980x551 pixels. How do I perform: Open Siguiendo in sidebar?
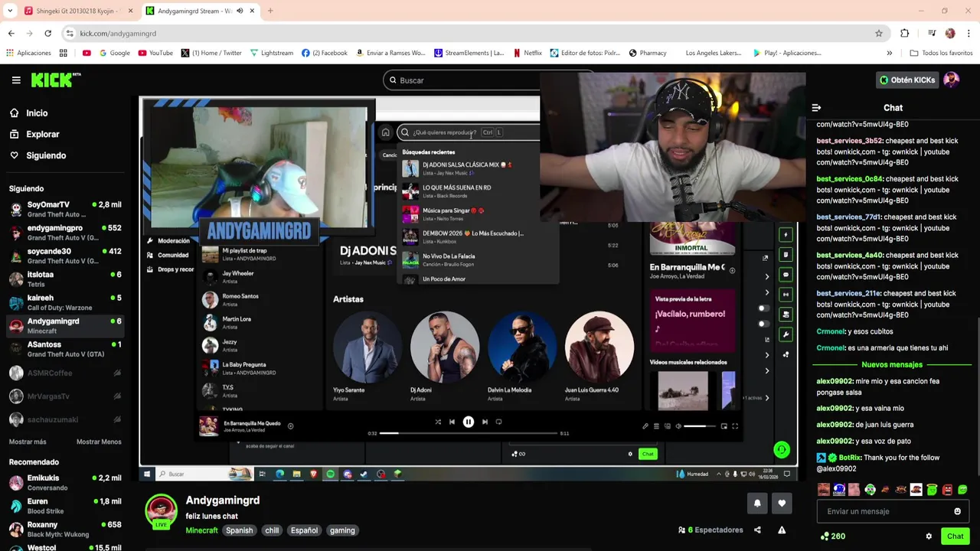46,155
